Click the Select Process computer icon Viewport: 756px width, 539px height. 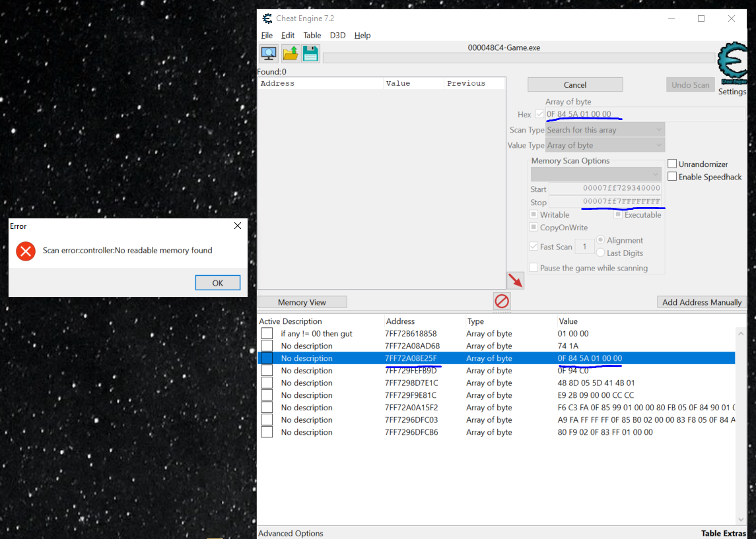[x=269, y=53]
